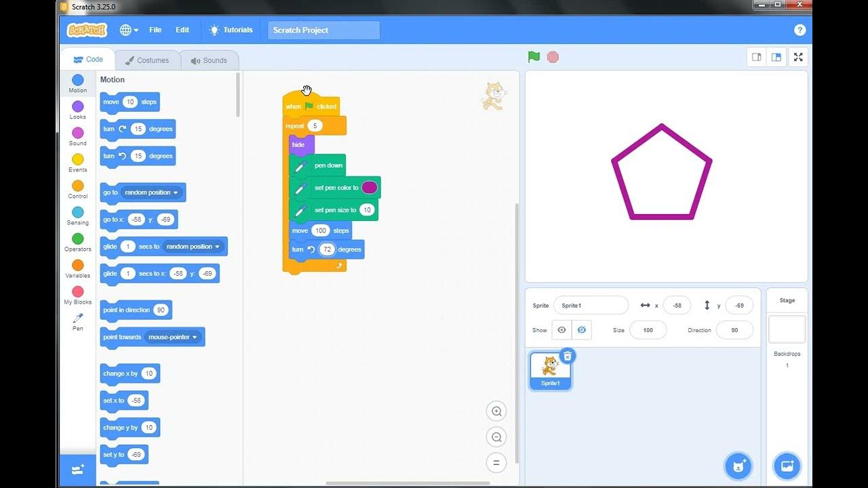Image resolution: width=868 pixels, height=488 pixels.
Task: Click the pen size value 10
Action: (x=367, y=210)
